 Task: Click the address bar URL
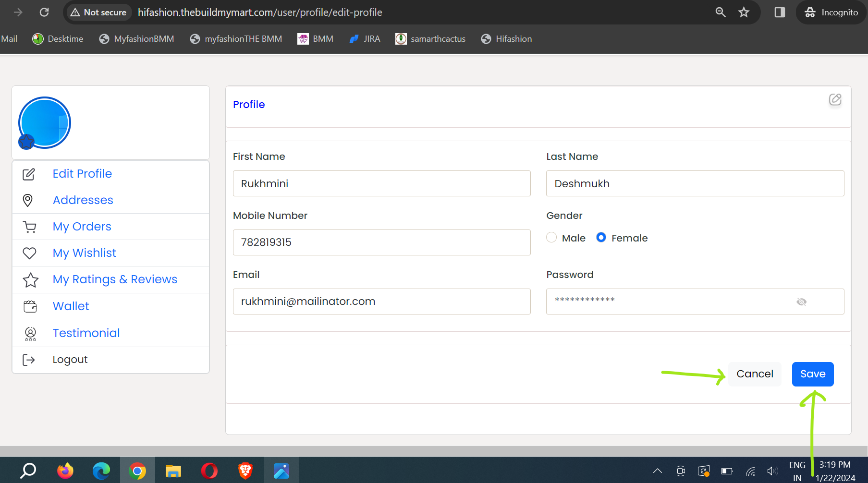coord(260,12)
